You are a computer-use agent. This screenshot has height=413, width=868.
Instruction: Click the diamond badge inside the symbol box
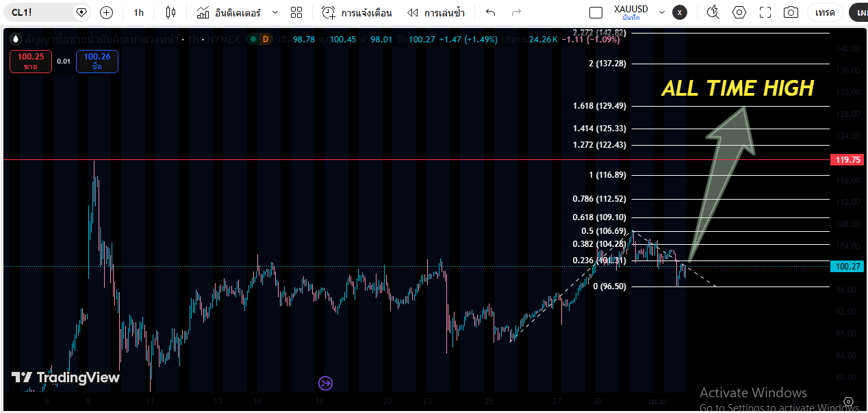(x=81, y=12)
